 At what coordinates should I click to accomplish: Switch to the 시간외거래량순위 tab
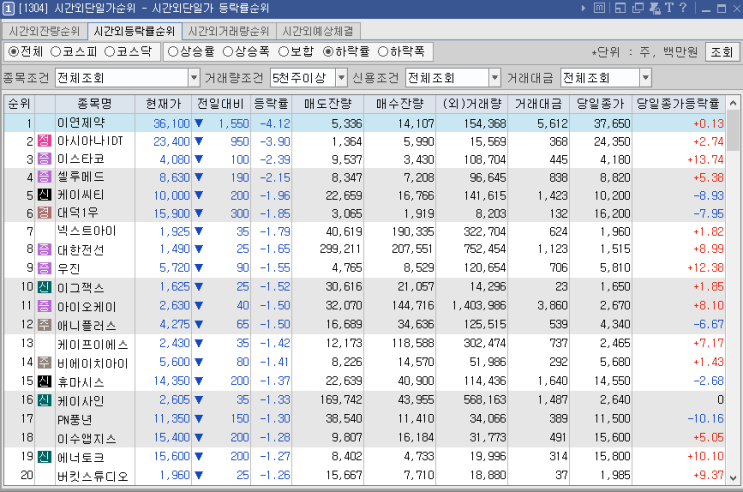pyautogui.click(x=229, y=31)
